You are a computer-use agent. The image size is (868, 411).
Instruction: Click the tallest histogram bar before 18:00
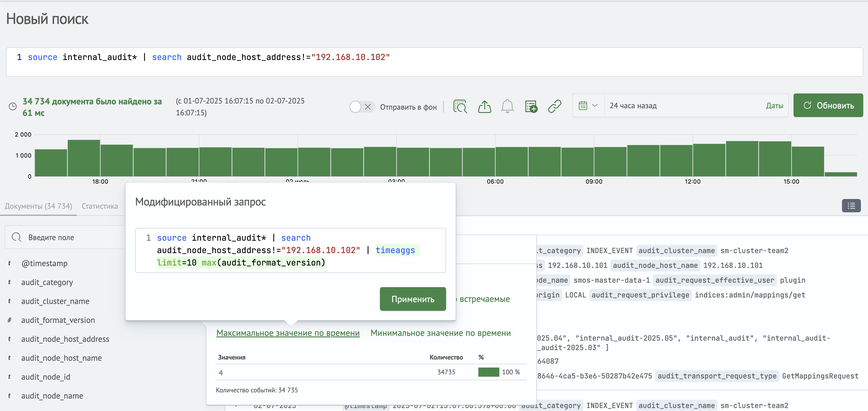click(x=84, y=158)
